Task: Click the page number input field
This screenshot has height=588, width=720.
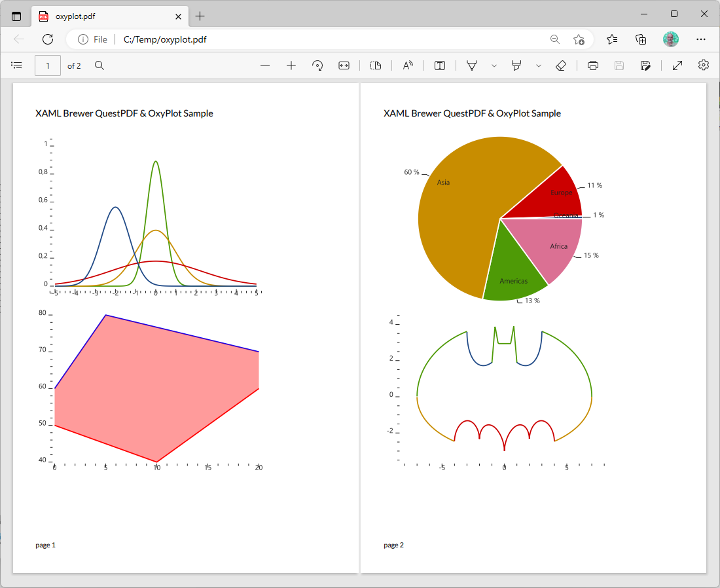Action: point(47,65)
